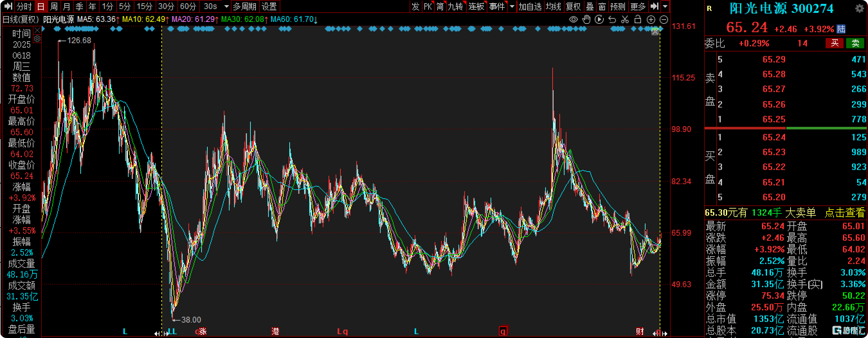Open the dropdown arrow at the toolbar's right end
This screenshot has height=338, width=868.
[x=665, y=6]
